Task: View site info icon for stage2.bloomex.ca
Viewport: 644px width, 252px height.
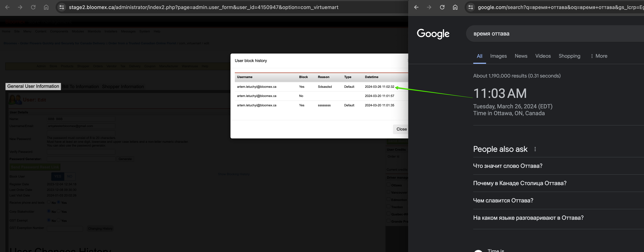Action: tap(62, 7)
